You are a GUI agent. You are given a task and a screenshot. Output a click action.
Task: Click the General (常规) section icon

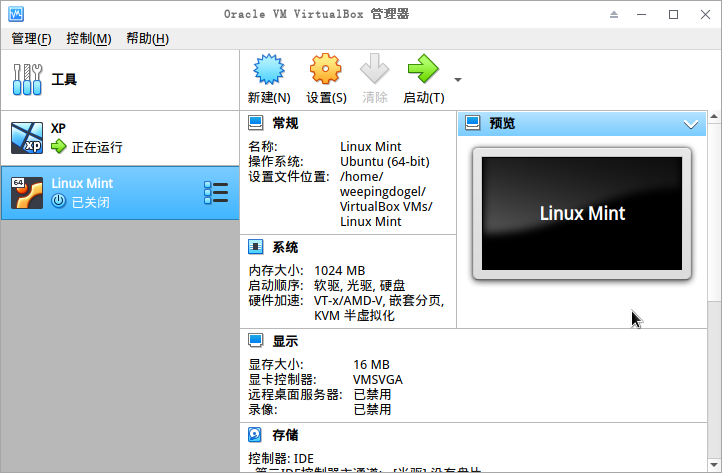click(256, 123)
